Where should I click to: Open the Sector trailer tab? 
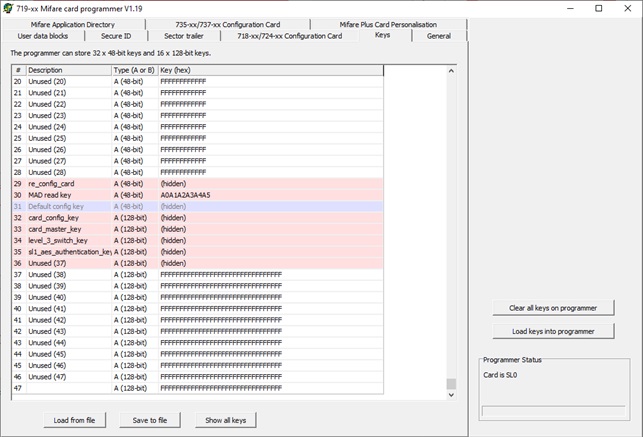(184, 36)
